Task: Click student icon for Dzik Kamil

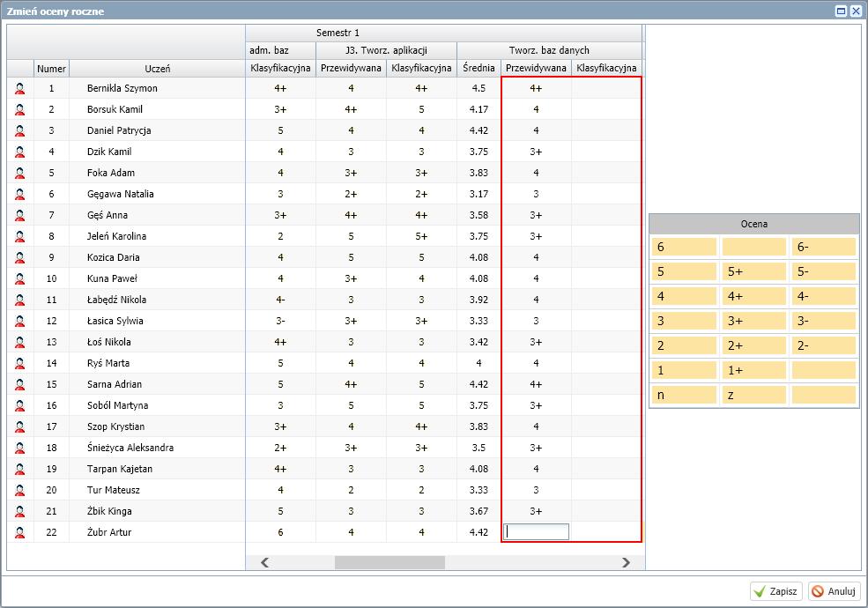Action: tap(20, 152)
